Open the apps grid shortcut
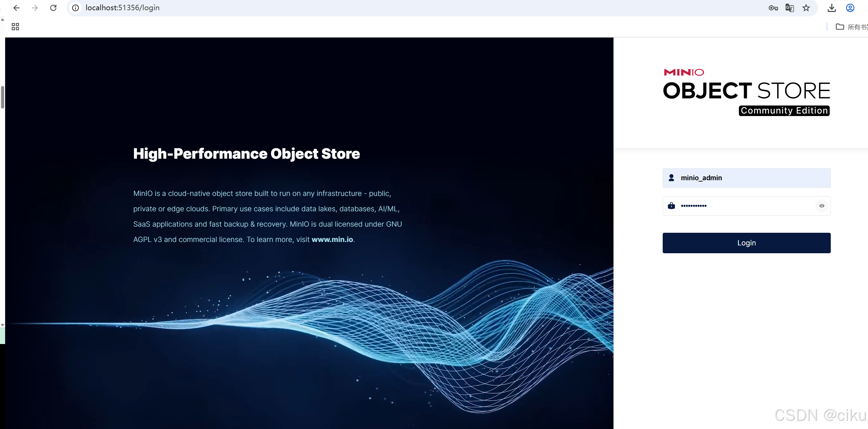The image size is (868, 429). point(15,27)
